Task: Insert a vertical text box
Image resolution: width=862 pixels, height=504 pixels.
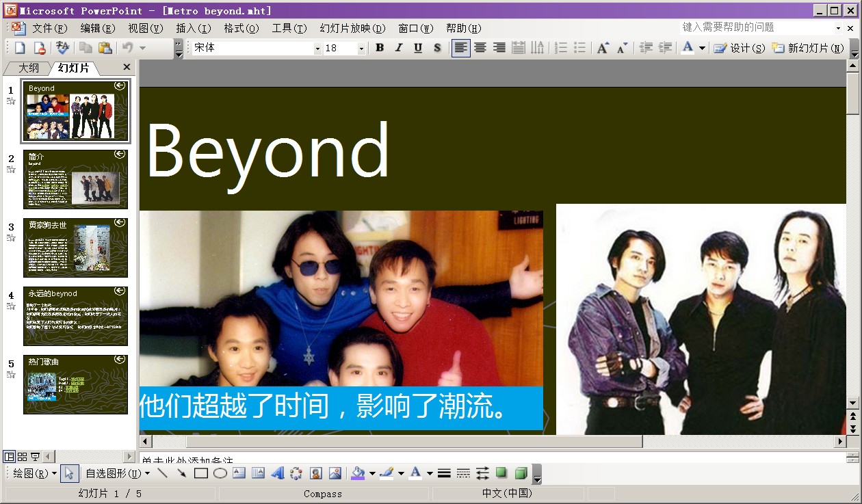Action: click(x=258, y=473)
